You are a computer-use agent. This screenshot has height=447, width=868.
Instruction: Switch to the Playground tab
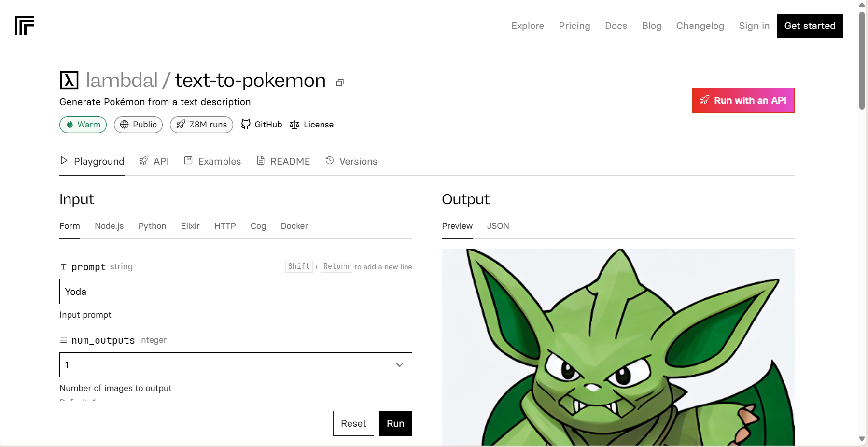click(x=92, y=161)
